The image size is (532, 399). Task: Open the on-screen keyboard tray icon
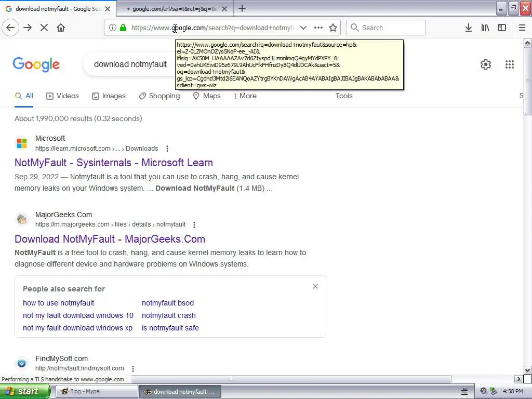click(x=464, y=392)
